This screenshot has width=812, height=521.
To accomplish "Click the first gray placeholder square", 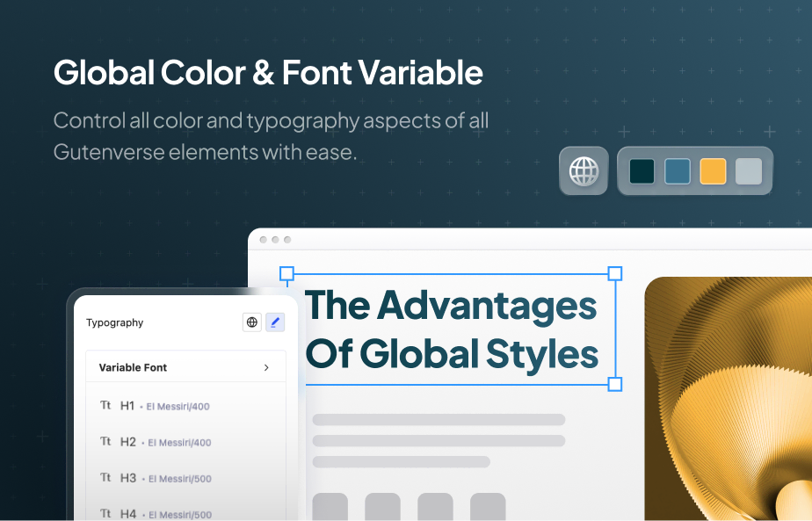I will 330,508.
